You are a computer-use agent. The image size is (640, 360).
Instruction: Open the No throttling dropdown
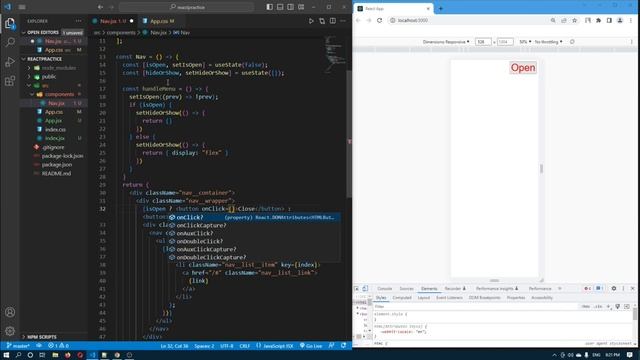click(549, 42)
